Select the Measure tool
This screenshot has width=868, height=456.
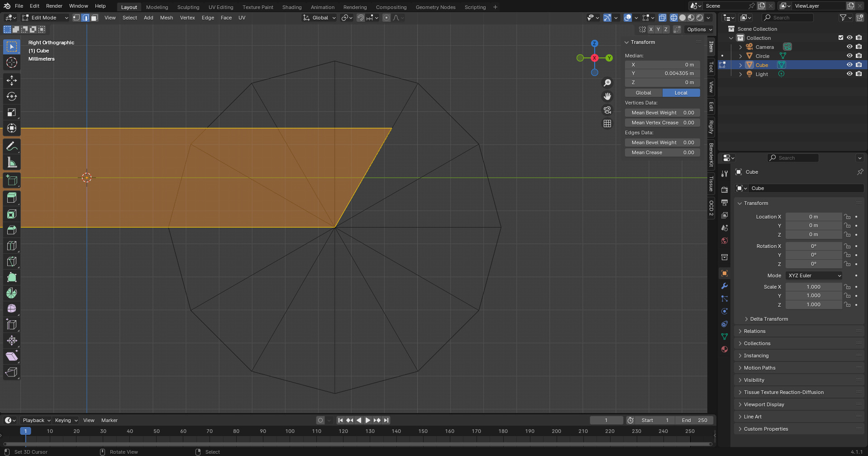click(12, 162)
